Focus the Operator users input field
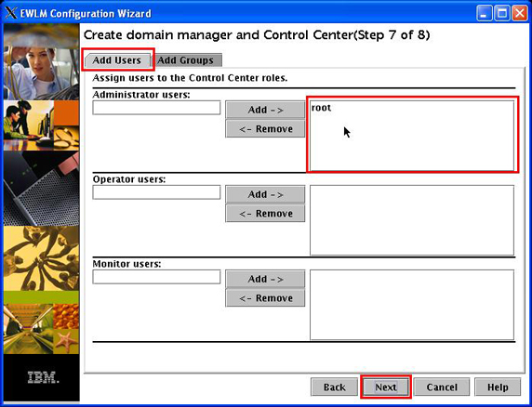This screenshot has width=532, height=407. click(x=156, y=192)
